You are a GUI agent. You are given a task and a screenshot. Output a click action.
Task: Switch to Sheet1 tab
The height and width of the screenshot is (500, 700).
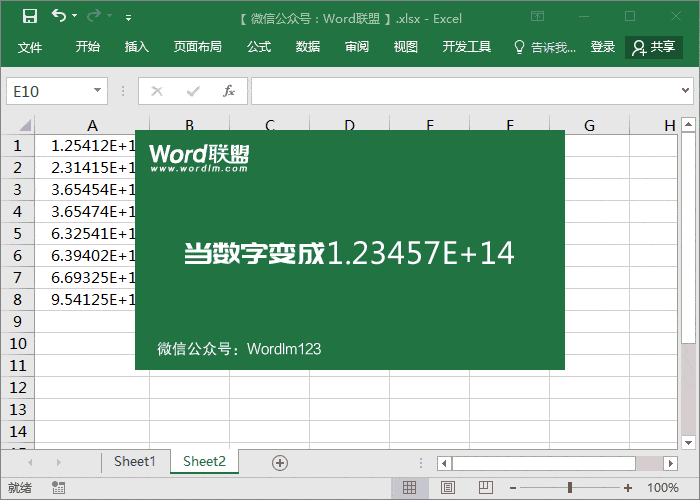[x=134, y=461]
